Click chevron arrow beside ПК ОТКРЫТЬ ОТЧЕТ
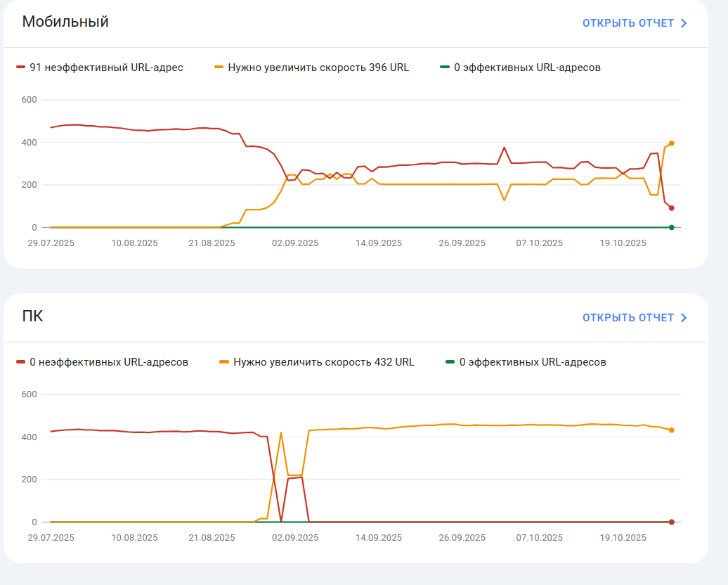728x585 pixels. (684, 318)
